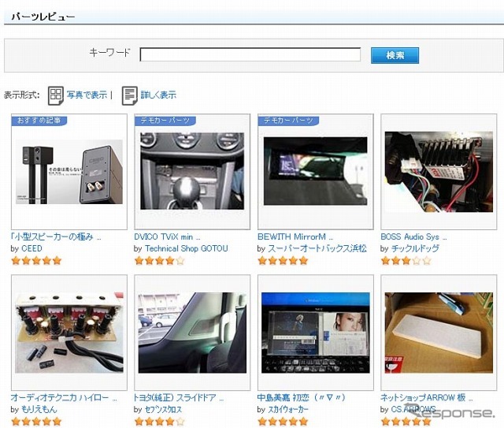Visit author Technical Shop GOTOU's page
This screenshot has height=428, width=504.
tap(186, 248)
